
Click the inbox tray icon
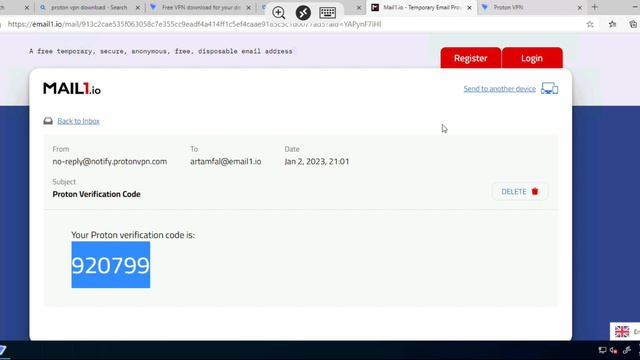click(x=48, y=121)
